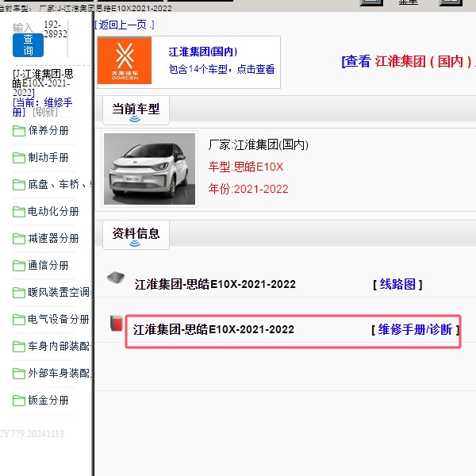This screenshot has height=476, width=476.
Task: Open the 维修手册/诊断 manual link
Action: (x=415, y=329)
